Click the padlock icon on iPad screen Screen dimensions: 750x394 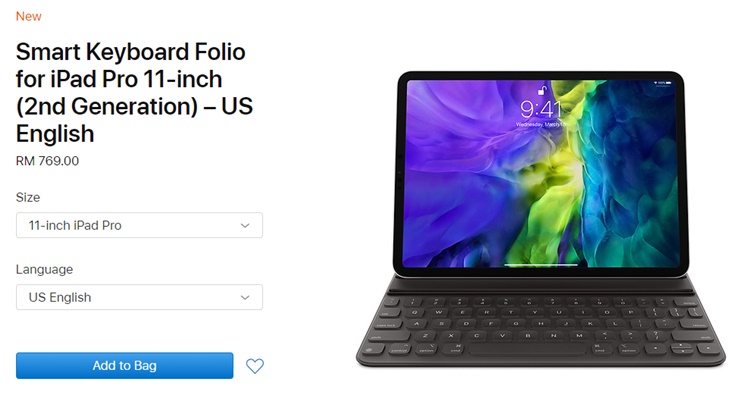[542, 90]
